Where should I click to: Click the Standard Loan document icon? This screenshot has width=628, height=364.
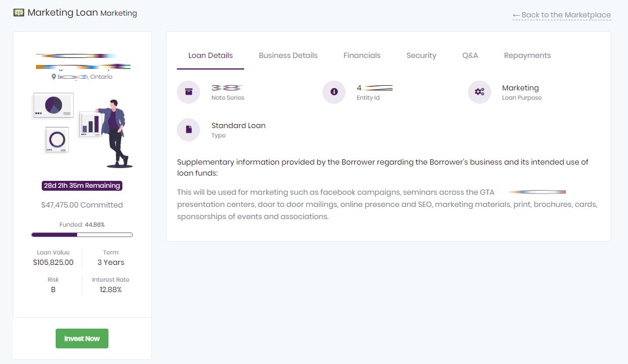coord(188,130)
